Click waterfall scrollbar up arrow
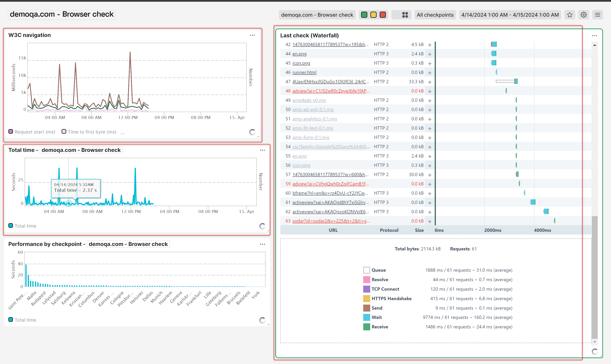The height and width of the screenshot is (364, 611). [594, 45]
